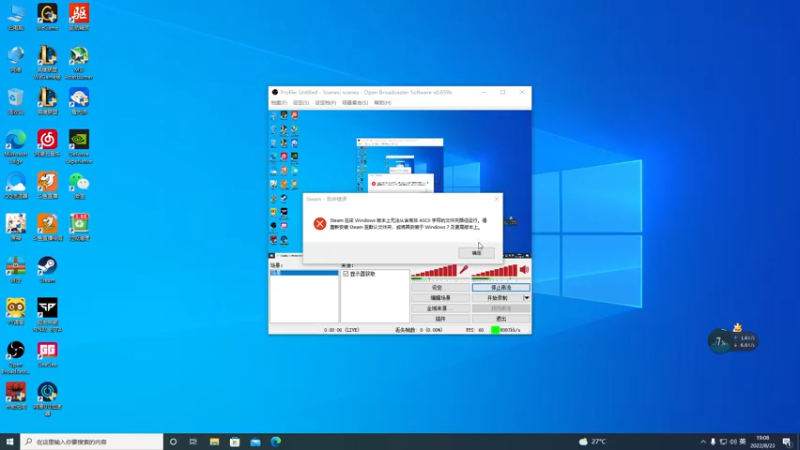Open GeForce Experience desktop icon

click(x=79, y=147)
